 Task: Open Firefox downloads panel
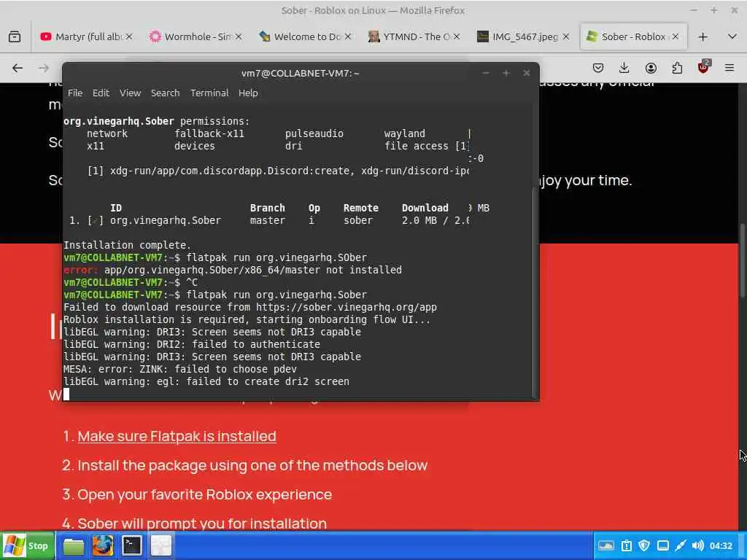(624, 68)
